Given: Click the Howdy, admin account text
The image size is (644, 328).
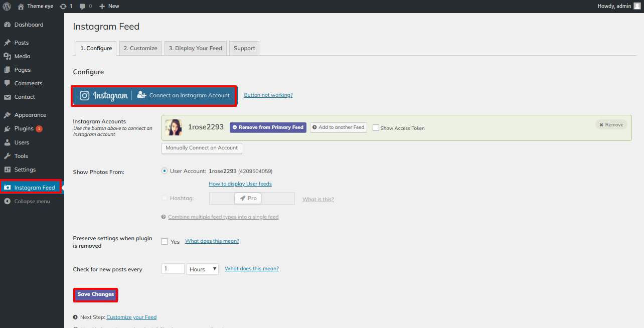Looking at the screenshot, I should coord(614,6).
